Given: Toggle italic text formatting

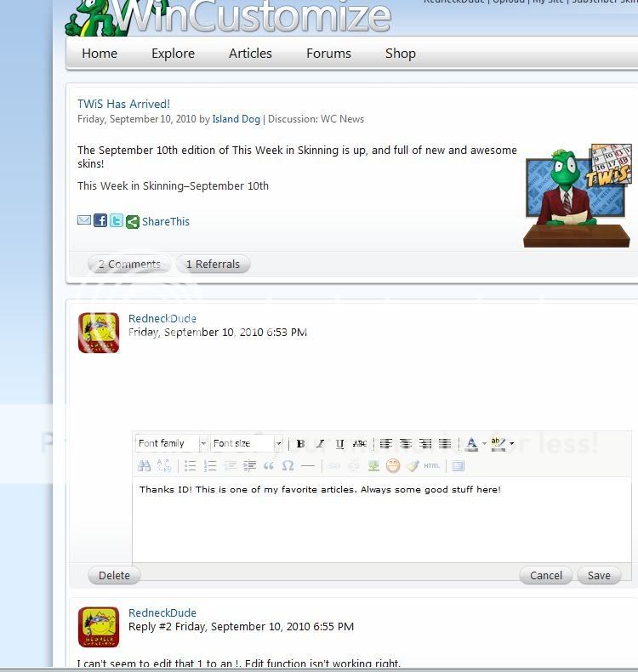Looking at the screenshot, I should 320,443.
